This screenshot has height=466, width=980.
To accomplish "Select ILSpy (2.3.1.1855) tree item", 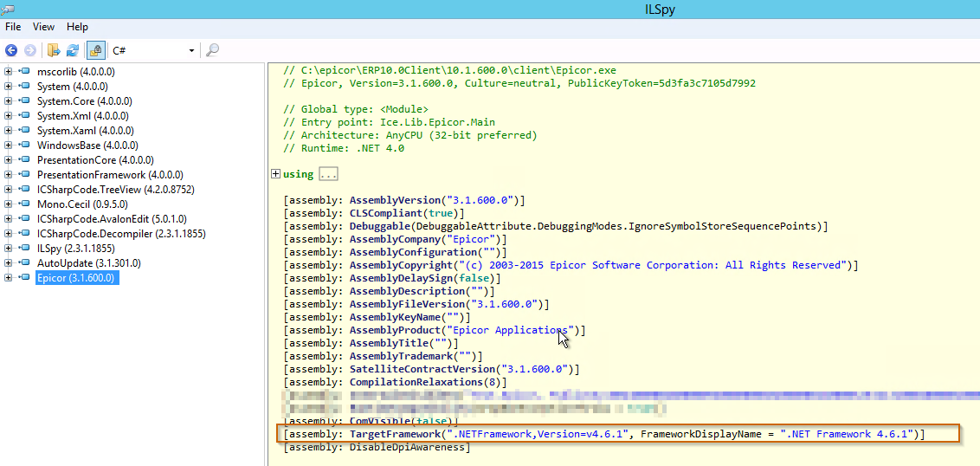I will pos(75,249).
